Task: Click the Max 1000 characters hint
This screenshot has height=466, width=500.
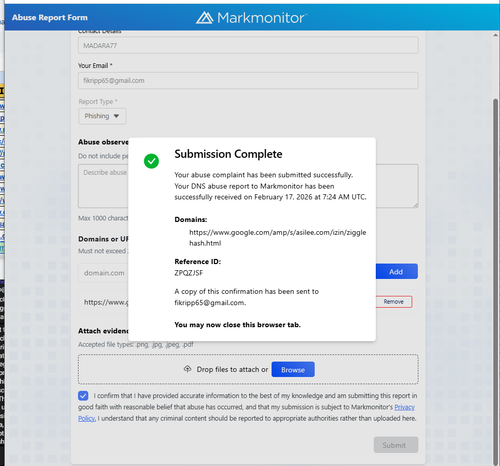Action: tap(103, 218)
